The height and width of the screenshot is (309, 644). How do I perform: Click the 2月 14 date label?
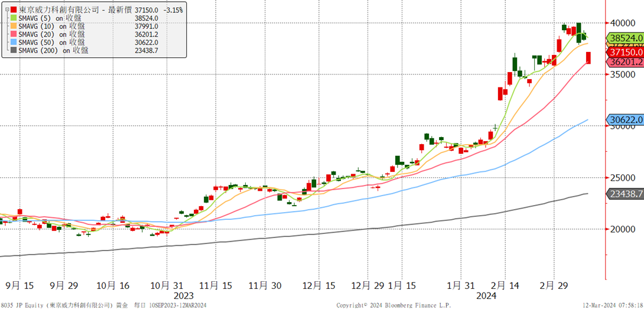[505, 285]
